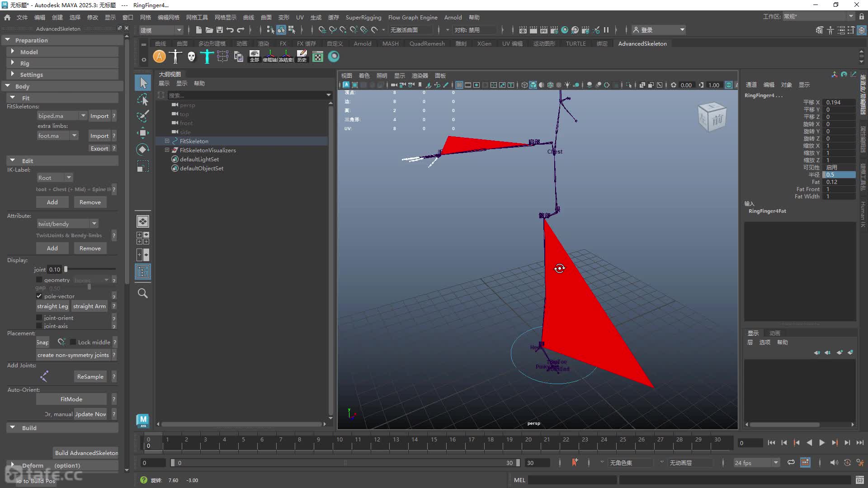
Task: Open the twist/bendy attribute dropdown
Action: (67, 224)
